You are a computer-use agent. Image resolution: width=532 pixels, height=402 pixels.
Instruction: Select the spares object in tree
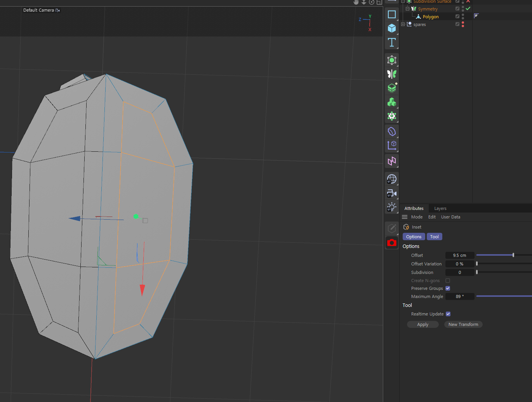[x=419, y=24]
